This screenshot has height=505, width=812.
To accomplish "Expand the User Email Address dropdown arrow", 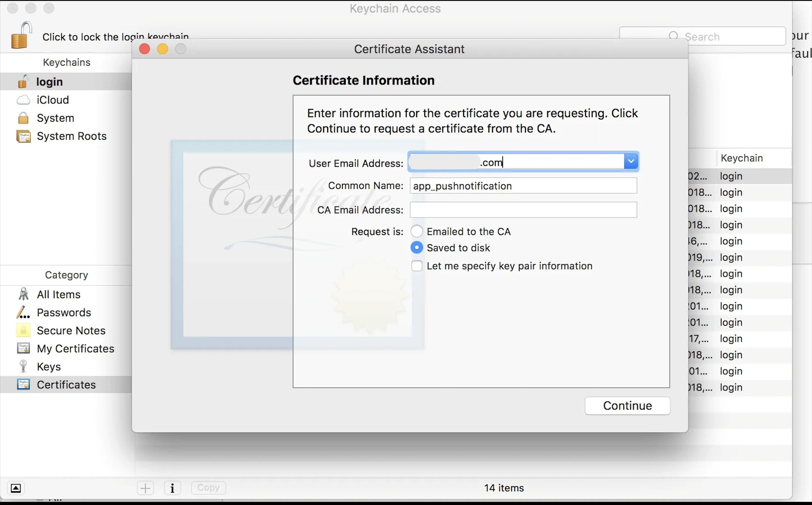I will click(x=630, y=162).
